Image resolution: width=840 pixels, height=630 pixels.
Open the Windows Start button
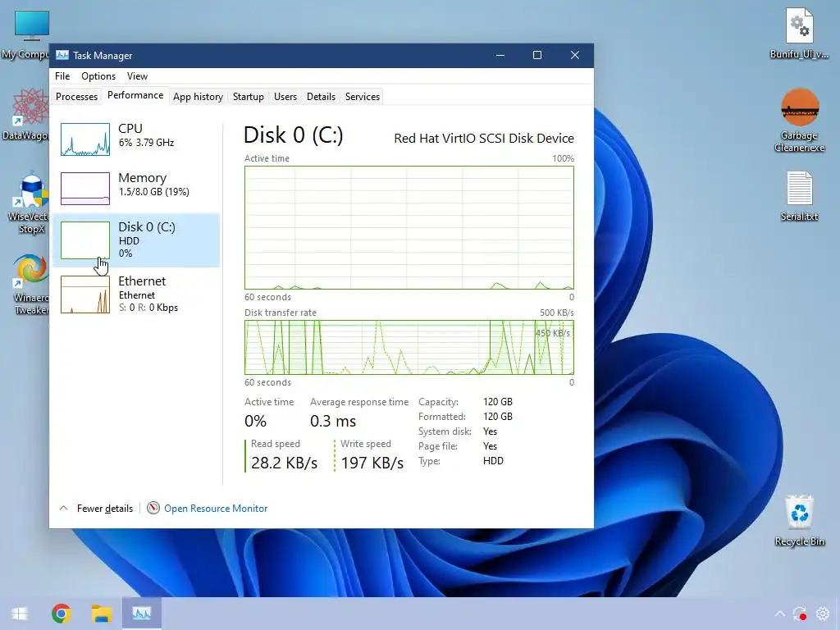click(20, 614)
